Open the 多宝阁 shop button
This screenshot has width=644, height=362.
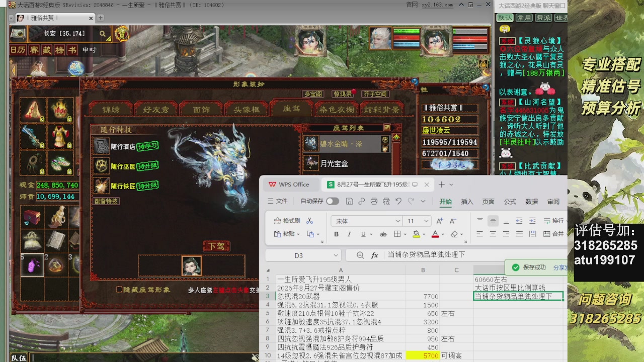[x=313, y=94]
